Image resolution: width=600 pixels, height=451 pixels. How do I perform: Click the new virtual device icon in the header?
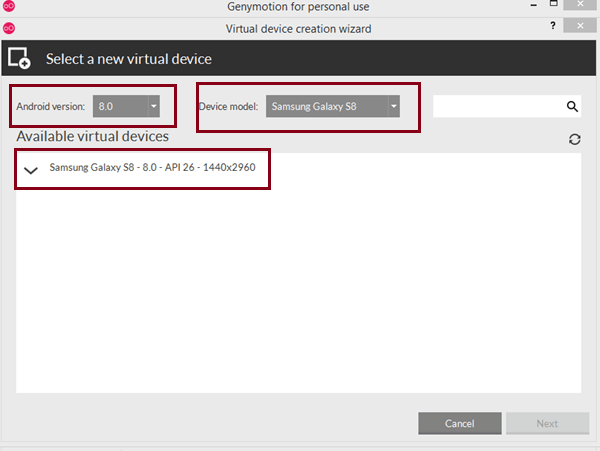point(19,58)
